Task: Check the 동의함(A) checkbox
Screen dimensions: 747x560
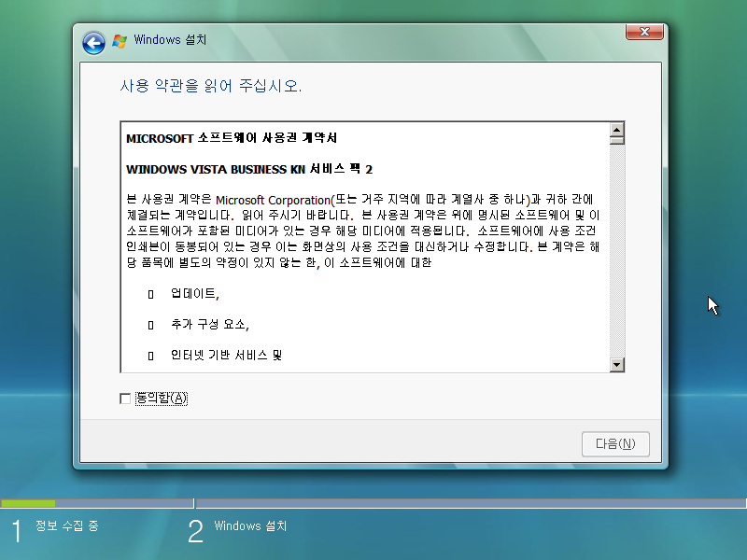Action: pos(125,399)
